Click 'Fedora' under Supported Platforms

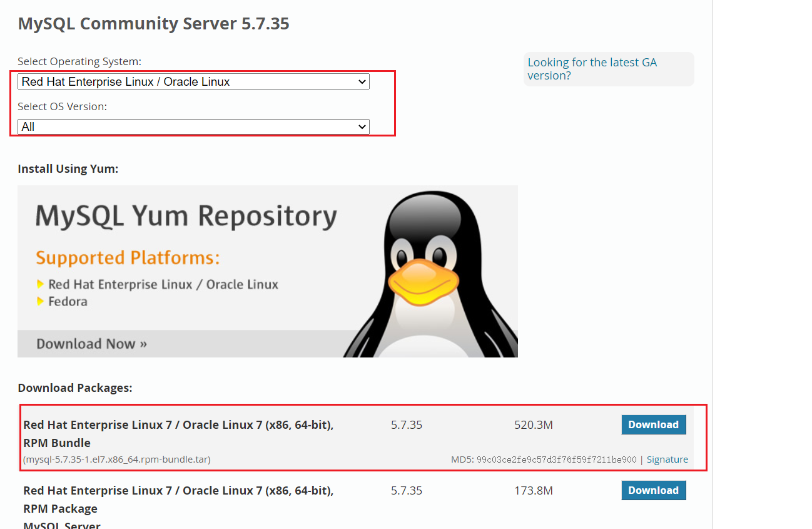click(x=68, y=302)
